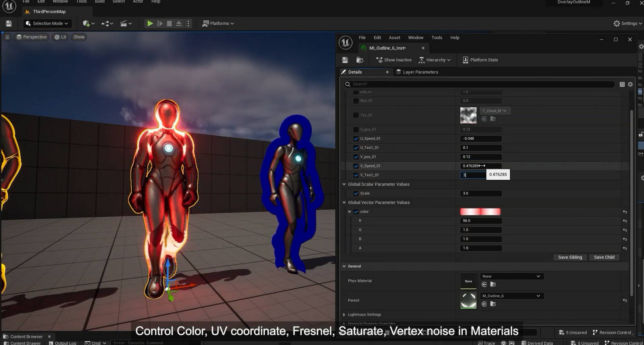
Task: Click use selected asset arrow for Parent
Action: [484, 304]
